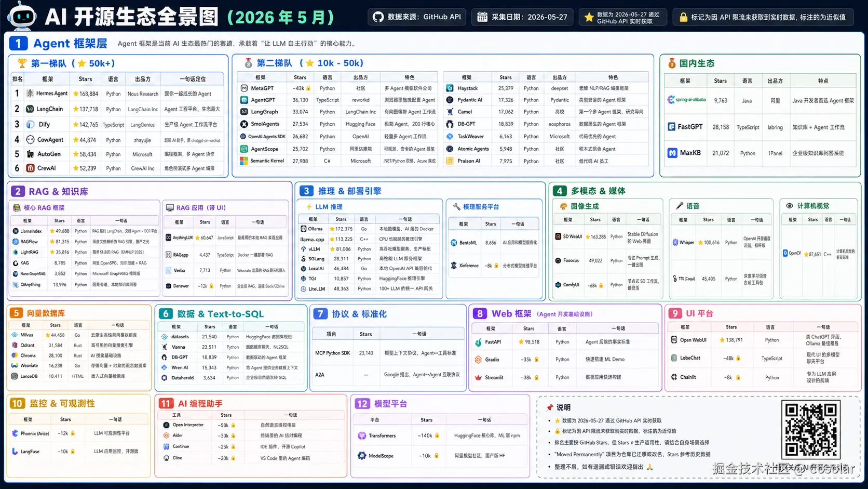Click the main title AI 开源生态全景图
868x489 pixels.
pos(131,17)
